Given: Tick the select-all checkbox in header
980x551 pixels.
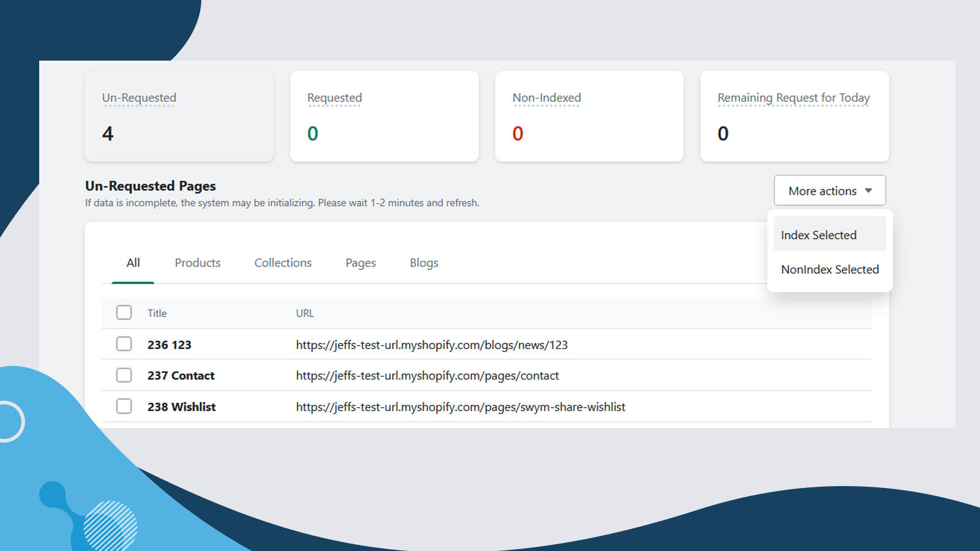Looking at the screenshot, I should click(x=124, y=313).
